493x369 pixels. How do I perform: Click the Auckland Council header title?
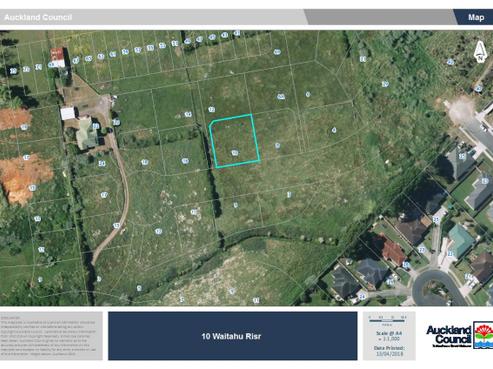[x=38, y=17]
